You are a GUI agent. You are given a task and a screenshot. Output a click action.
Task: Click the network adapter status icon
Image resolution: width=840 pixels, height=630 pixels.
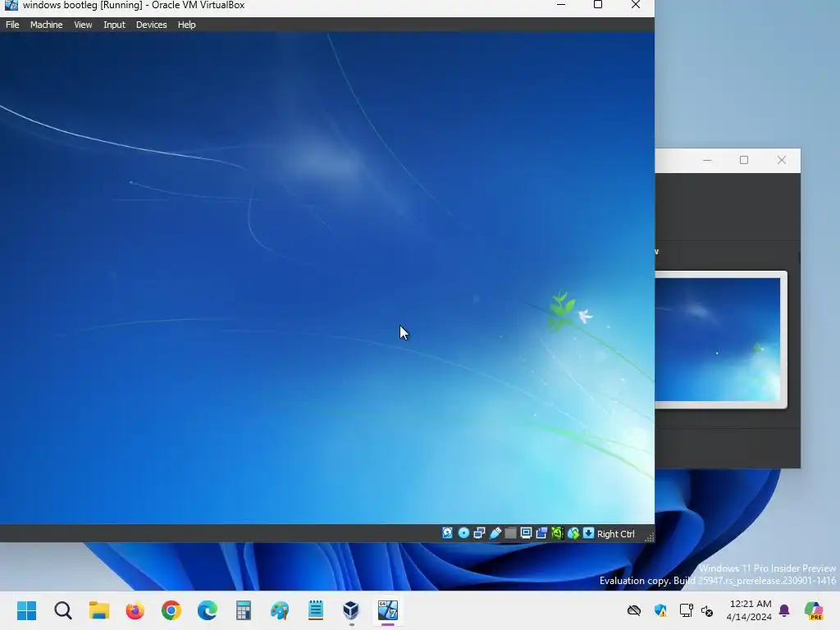tap(479, 533)
